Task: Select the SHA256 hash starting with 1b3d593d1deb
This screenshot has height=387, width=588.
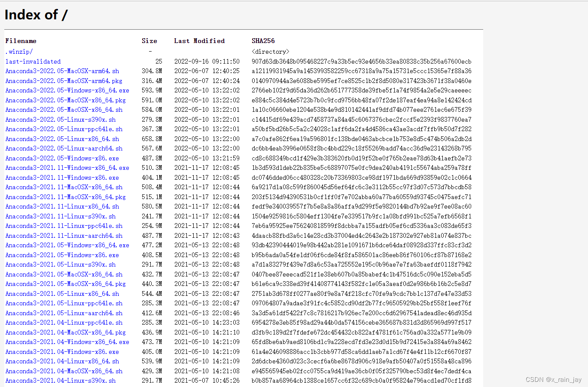Action: point(362,168)
